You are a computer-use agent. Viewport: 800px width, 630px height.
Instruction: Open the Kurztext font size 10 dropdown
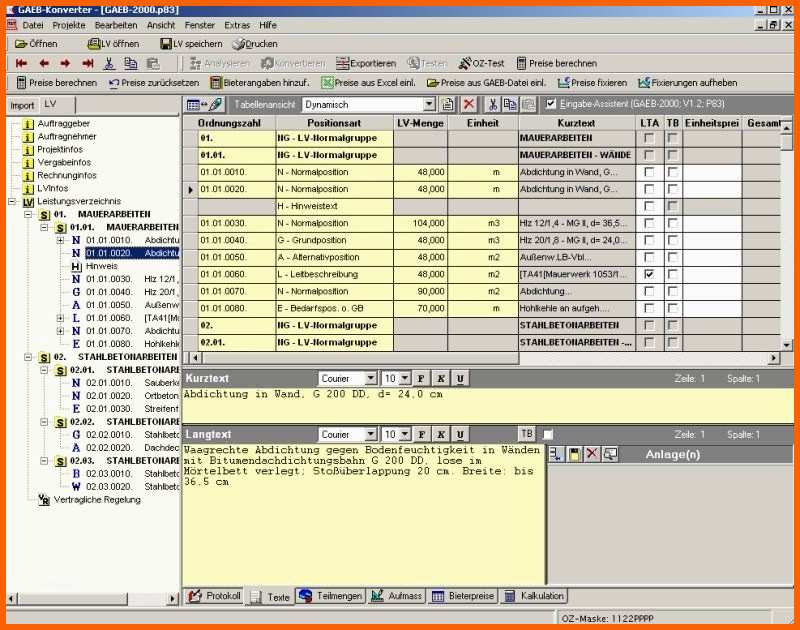(x=405, y=379)
